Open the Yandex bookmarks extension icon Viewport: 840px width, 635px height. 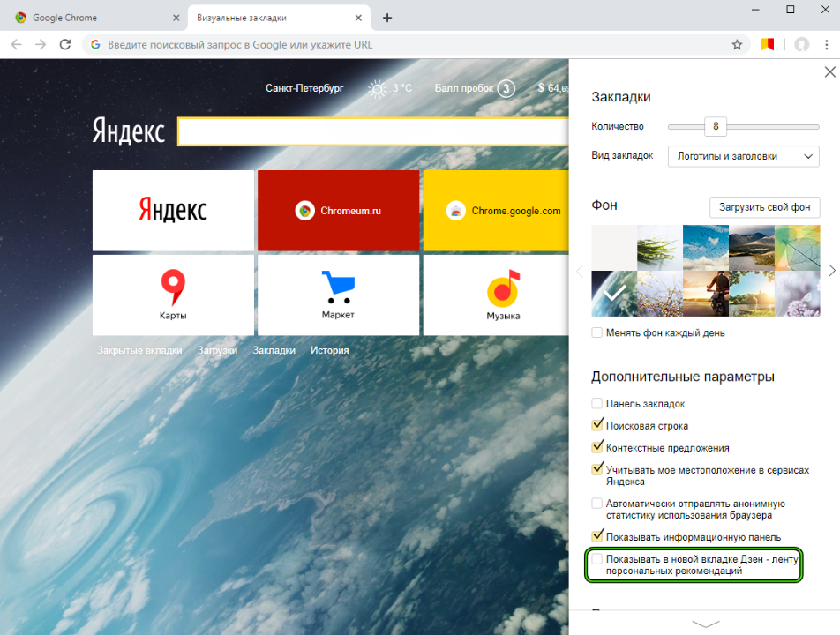pos(768,44)
